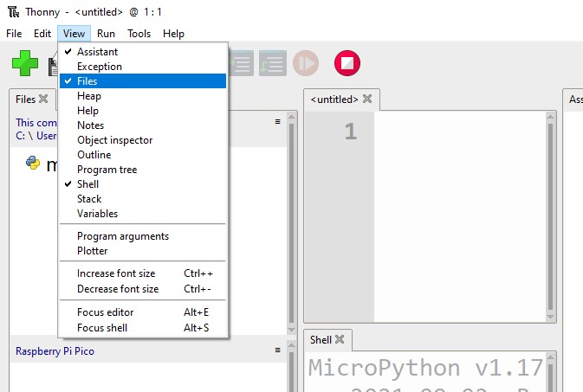This screenshot has height=392, width=583.
Task: Enable the Exception view
Action: coord(143,67)
